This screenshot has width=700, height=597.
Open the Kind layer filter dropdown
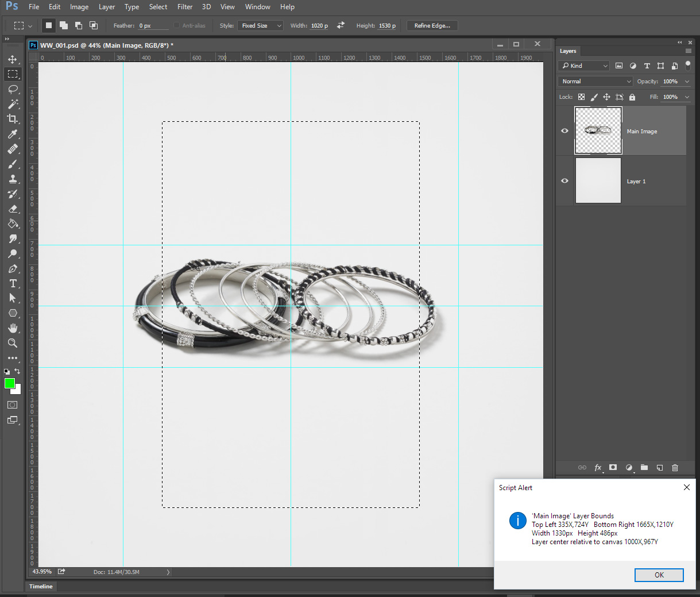click(584, 66)
